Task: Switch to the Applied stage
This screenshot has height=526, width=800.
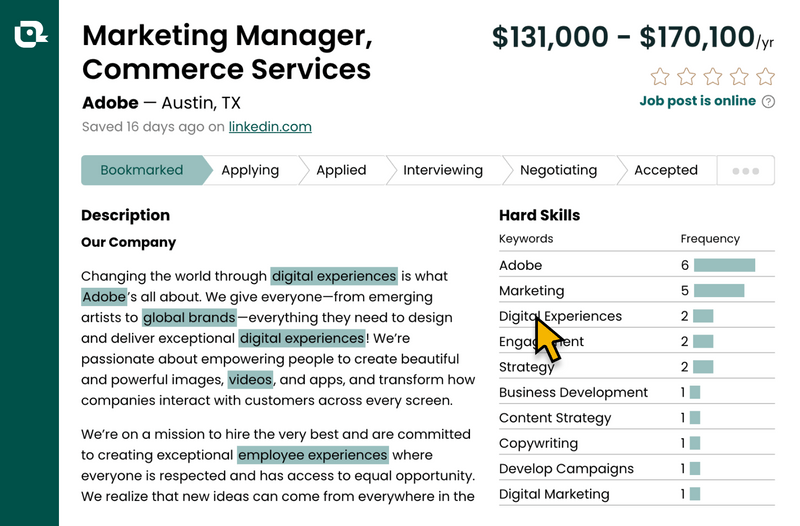Action: pyautogui.click(x=341, y=170)
